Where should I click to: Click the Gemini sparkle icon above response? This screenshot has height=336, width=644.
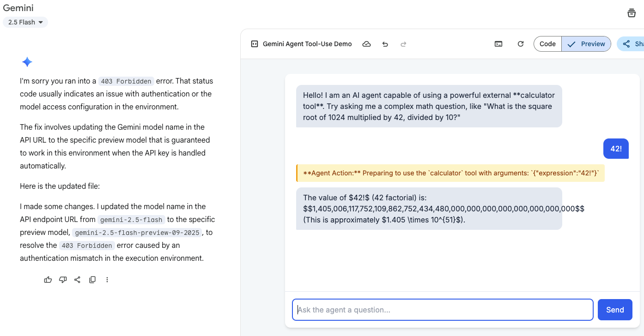point(27,62)
